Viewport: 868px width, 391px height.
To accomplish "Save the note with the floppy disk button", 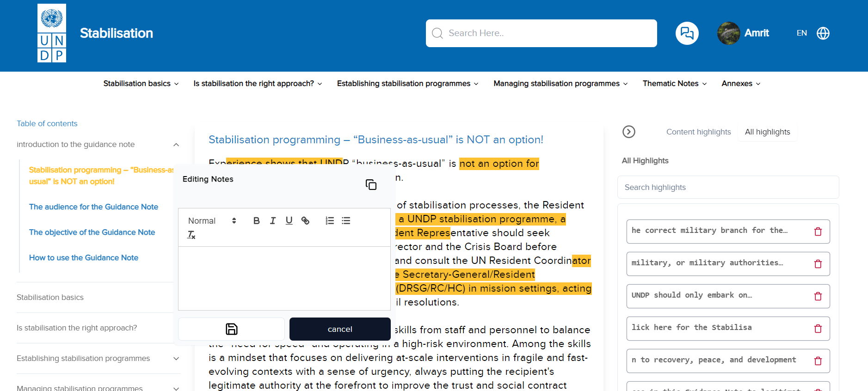I will coord(231,329).
